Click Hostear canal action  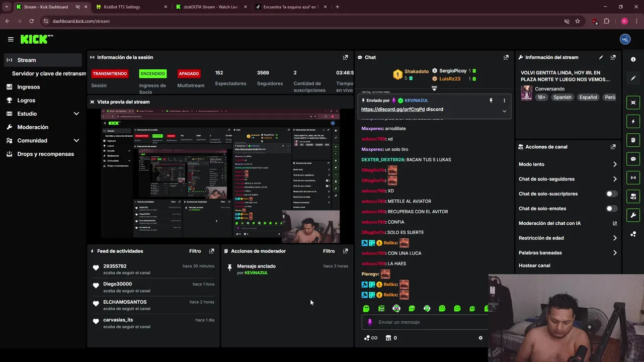tap(534, 265)
